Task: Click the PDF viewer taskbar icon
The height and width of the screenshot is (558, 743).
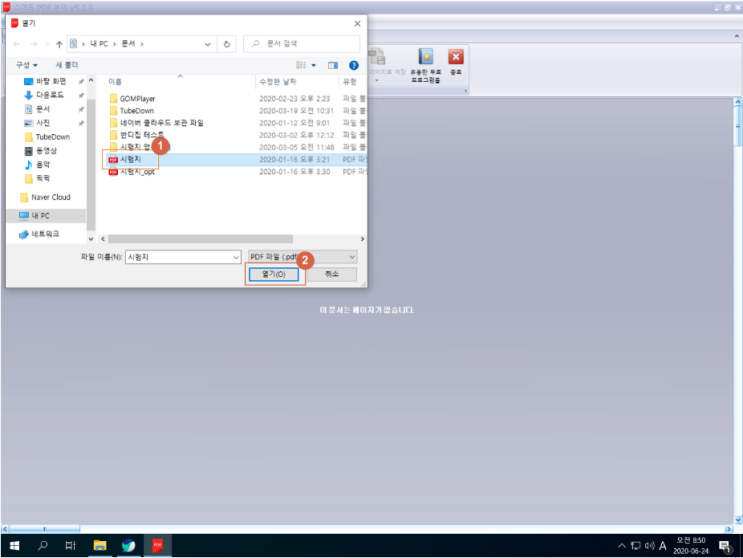Action: click(x=157, y=546)
